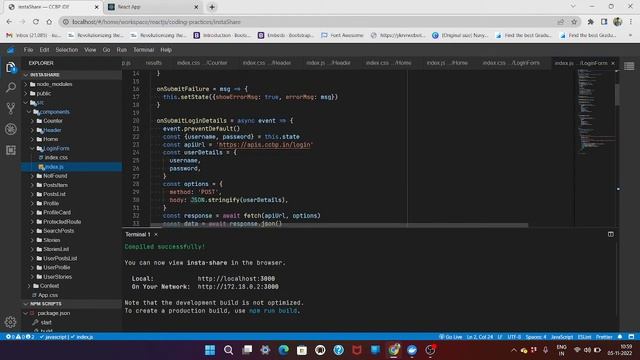This screenshot has height=360, width=640.
Task: Open the Extensions view in activity bar
Action: tap(11, 150)
